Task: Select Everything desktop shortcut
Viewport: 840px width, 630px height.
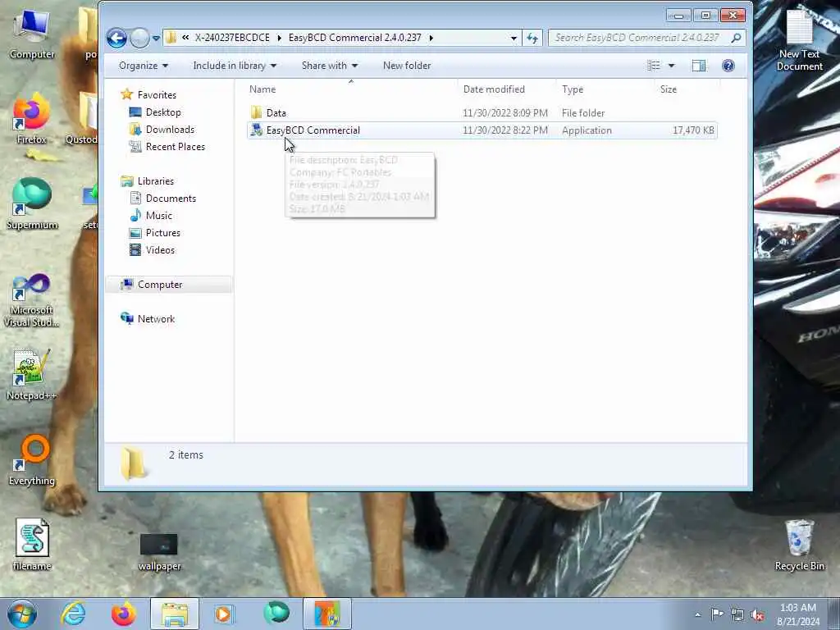Action: (32, 459)
